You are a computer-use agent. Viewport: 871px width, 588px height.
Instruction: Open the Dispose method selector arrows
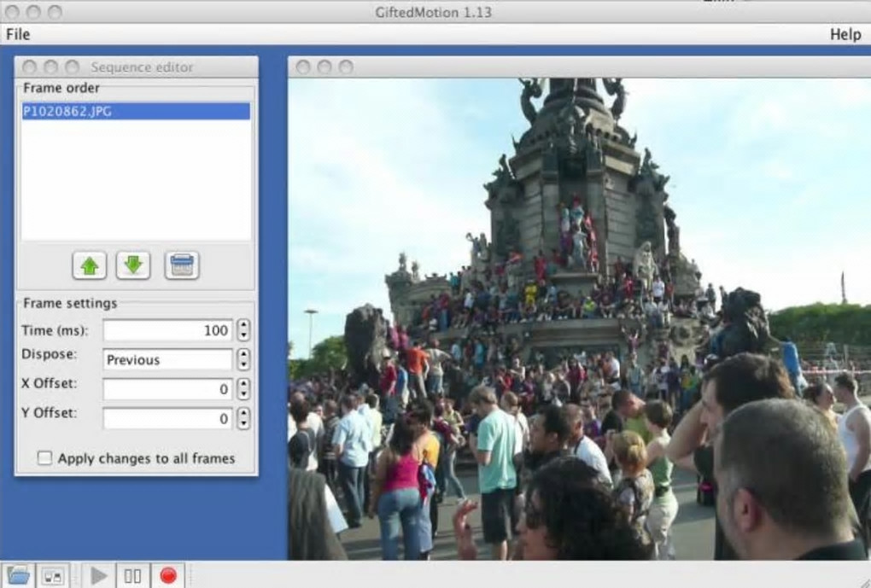tap(243, 359)
